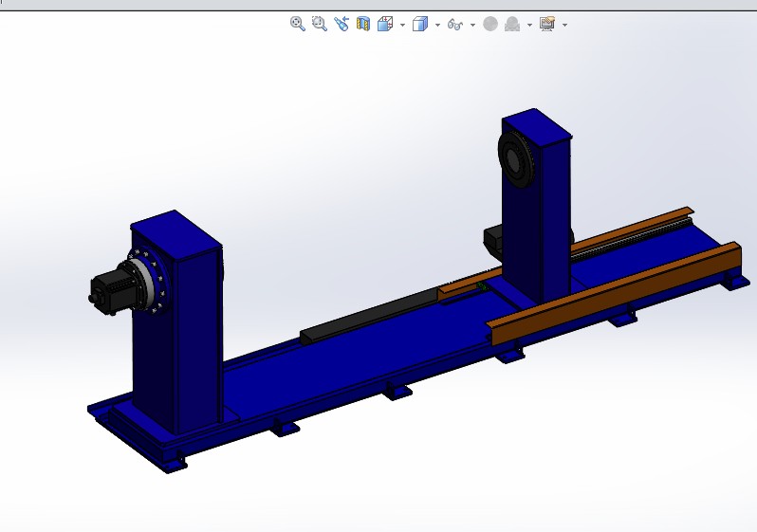Expand the Display Style dropdown arrow
The image size is (757, 532).
tap(438, 25)
